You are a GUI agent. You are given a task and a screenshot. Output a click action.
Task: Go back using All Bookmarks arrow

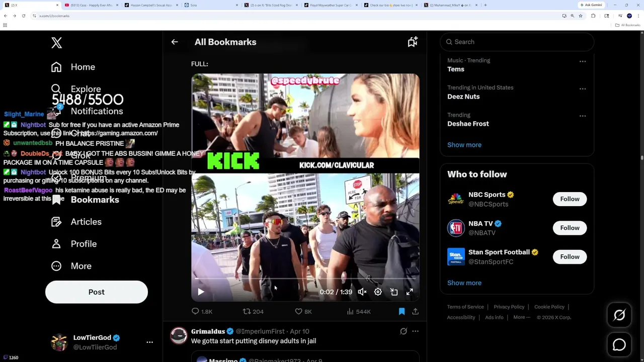[x=175, y=42]
